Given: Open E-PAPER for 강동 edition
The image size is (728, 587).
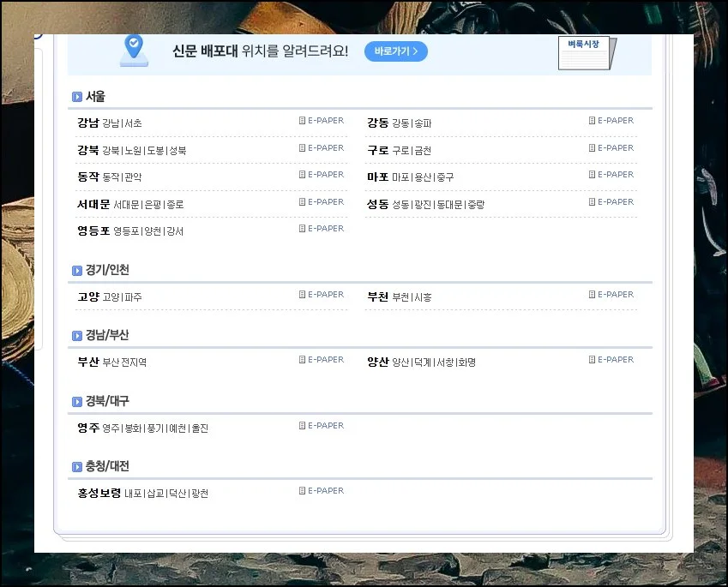Looking at the screenshot, I should 611,121.
